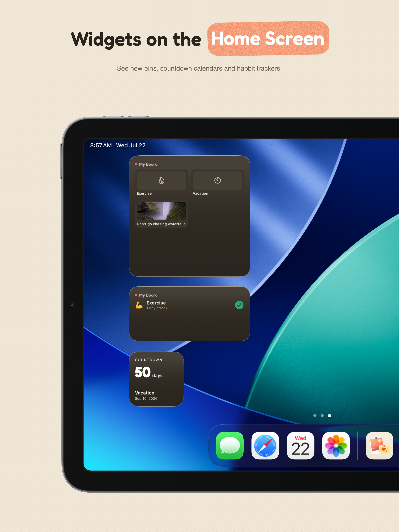Launch Safari from the dock
The width and height of the screenshot is (399, 532).
pyautogui.click(x=265, y=445)
